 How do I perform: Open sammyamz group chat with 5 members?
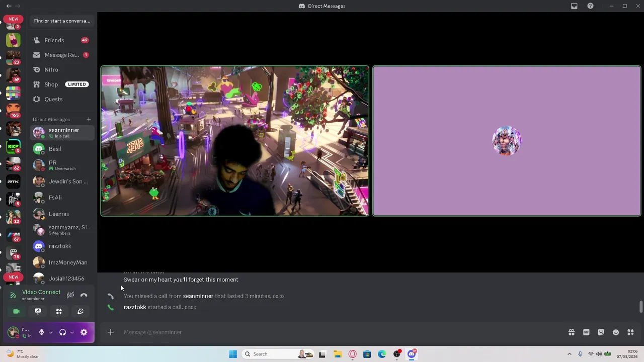[x=61, y=230]
